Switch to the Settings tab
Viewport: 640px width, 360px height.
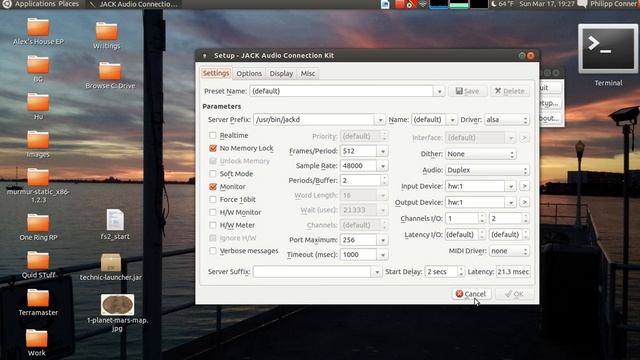click(216, 73)
